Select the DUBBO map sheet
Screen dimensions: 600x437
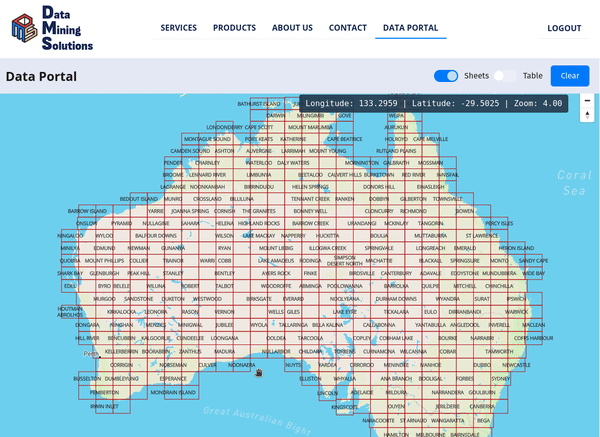[482, 365]
